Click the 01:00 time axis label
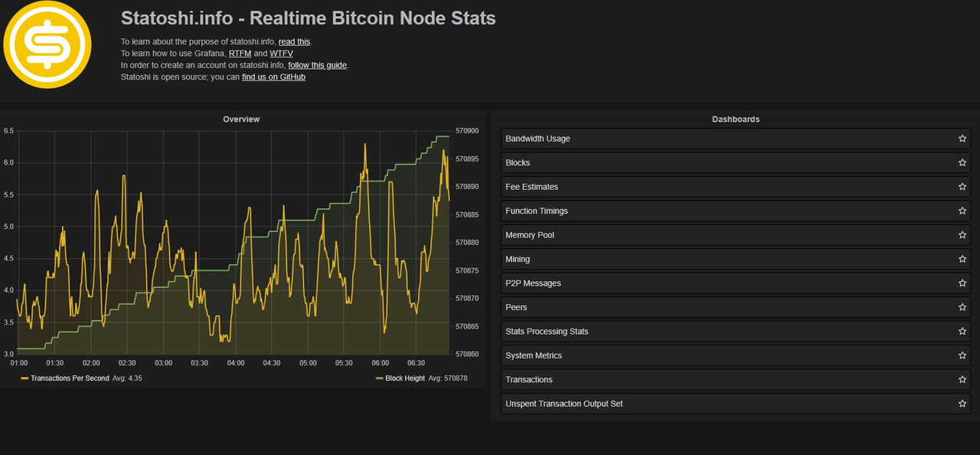Screen dimensions: 980x455 pos(19,362)
